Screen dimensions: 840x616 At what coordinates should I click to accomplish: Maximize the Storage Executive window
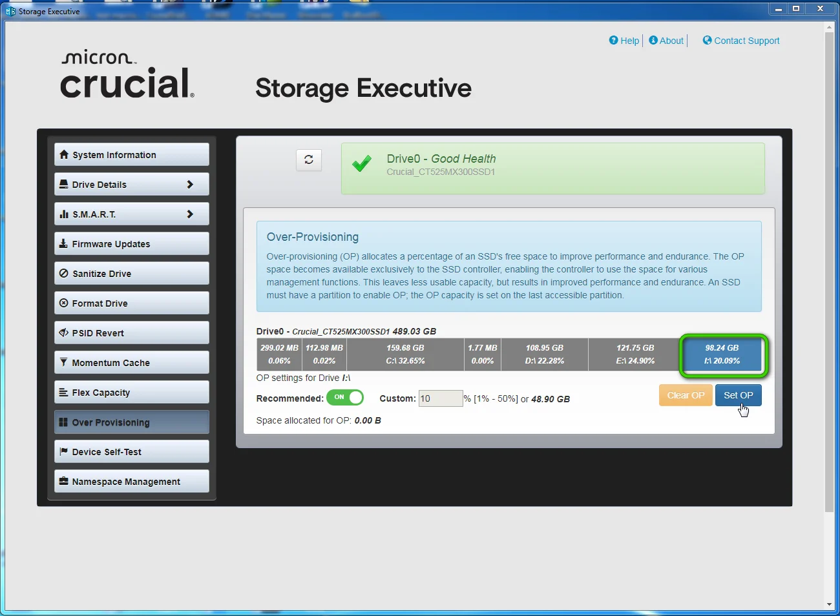point(796,8)
